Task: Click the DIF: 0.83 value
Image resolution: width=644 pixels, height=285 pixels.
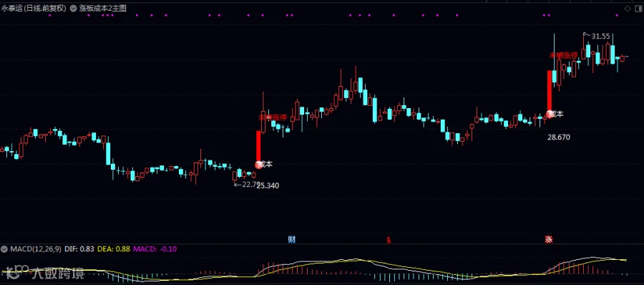Action: (x=79, y=249)
